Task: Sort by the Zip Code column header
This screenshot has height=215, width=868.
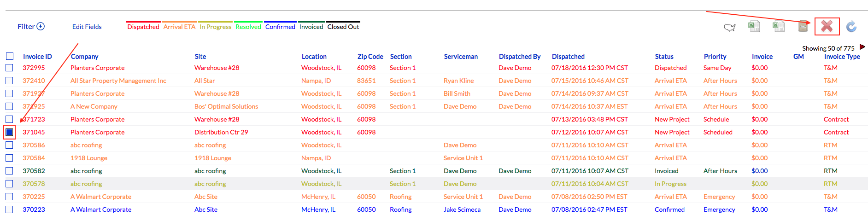Action: pos(370,57)
